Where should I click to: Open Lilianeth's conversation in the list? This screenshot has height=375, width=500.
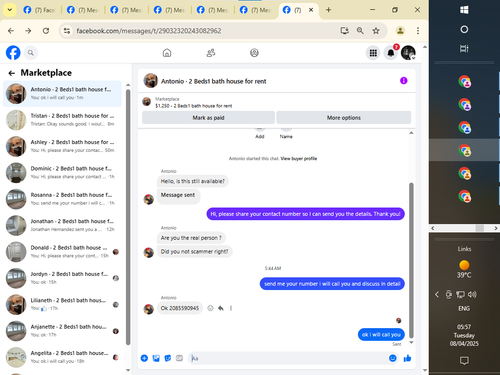(62, 304)
